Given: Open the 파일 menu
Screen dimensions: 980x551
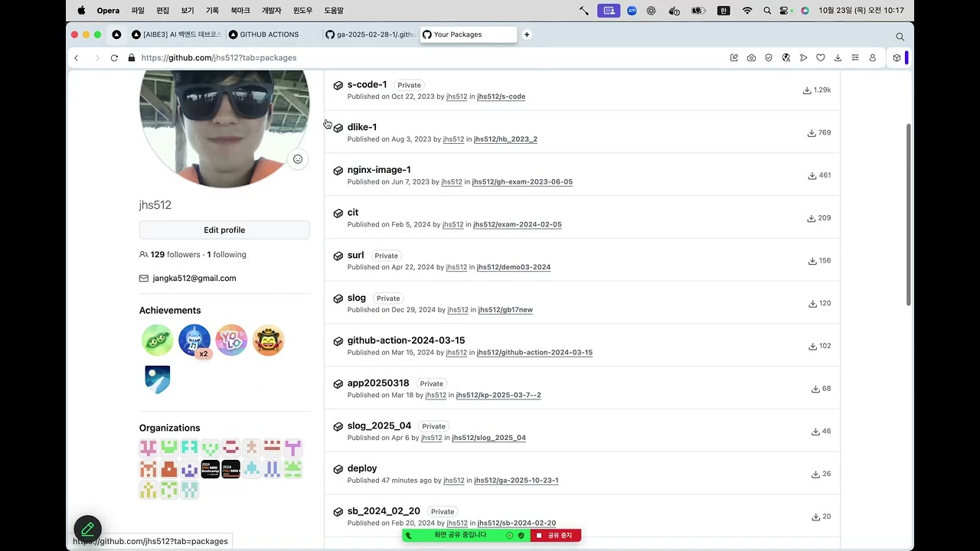Looking at the screenshot, I should point(138,11).
